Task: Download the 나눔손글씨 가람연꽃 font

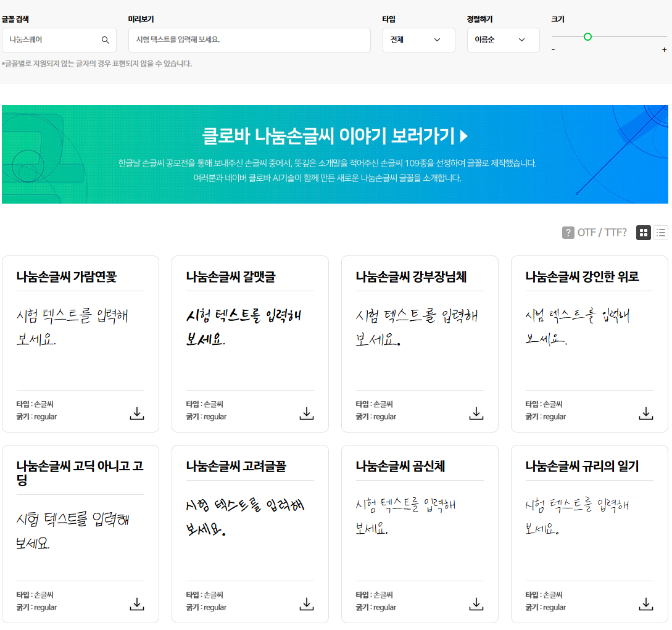Action: (x=136, y=414)
